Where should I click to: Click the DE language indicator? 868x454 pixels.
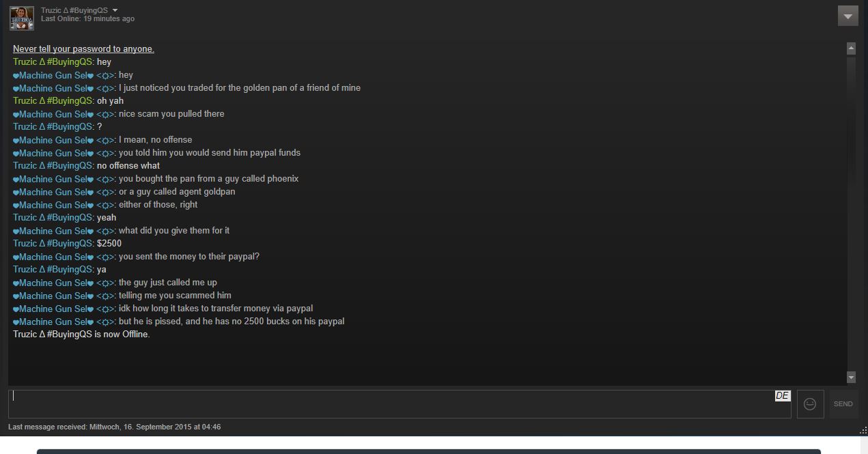782,396
